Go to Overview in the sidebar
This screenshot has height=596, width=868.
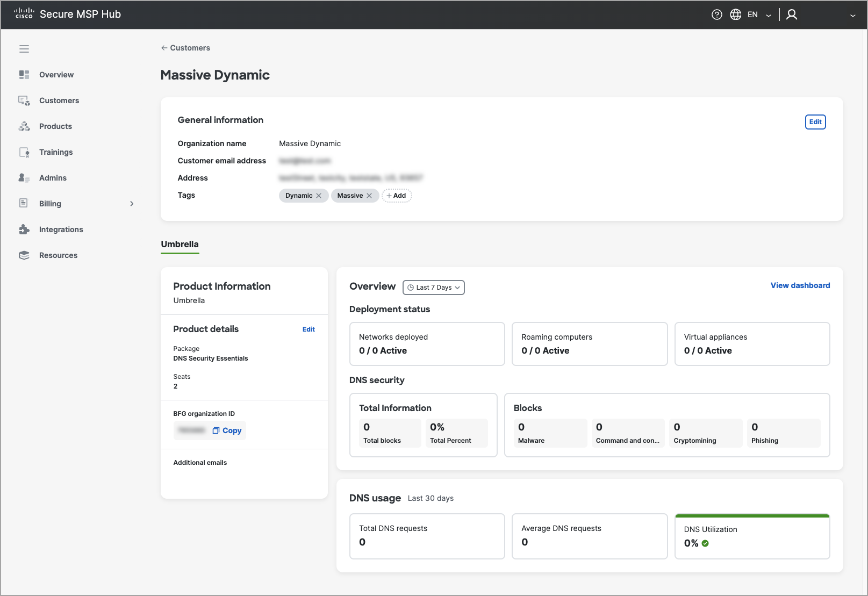(56, 75)
